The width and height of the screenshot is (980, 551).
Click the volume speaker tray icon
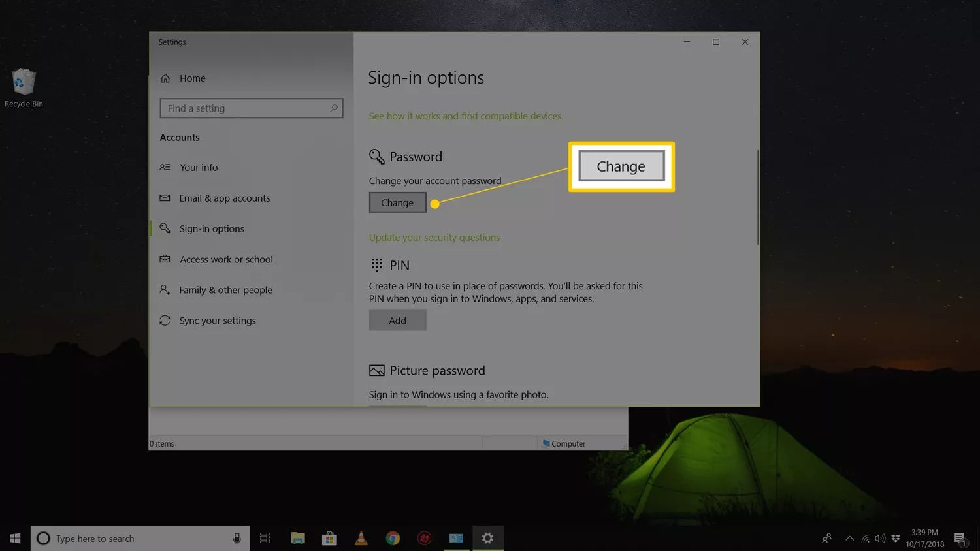click(x=880, y=539)
